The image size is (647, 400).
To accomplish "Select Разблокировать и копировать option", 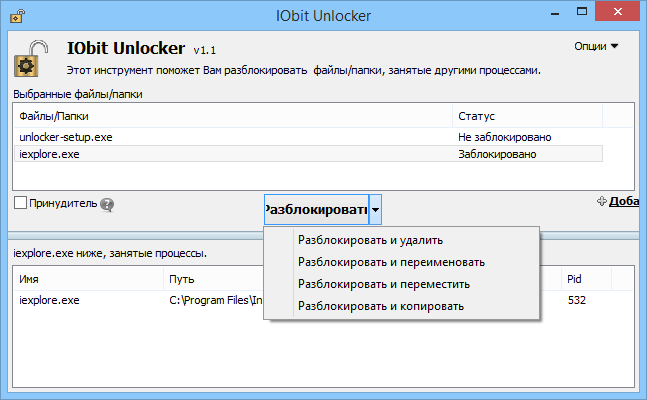I will [380, 306].
